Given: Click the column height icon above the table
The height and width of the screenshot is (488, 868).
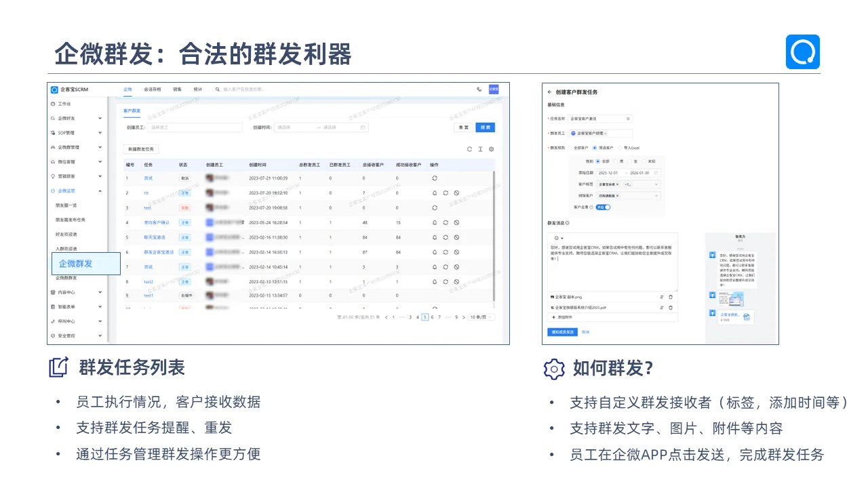Looking at the screenshot, I should point(480,149).
